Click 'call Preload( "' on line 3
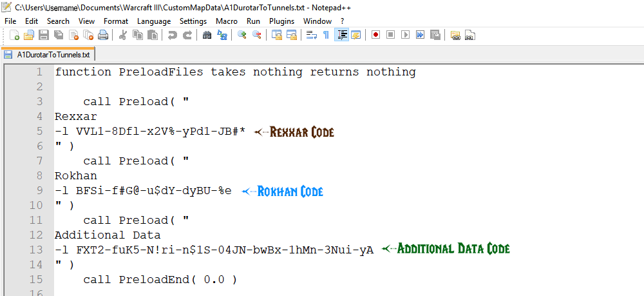Screen dimensions: 644x296 pos(137,101)
